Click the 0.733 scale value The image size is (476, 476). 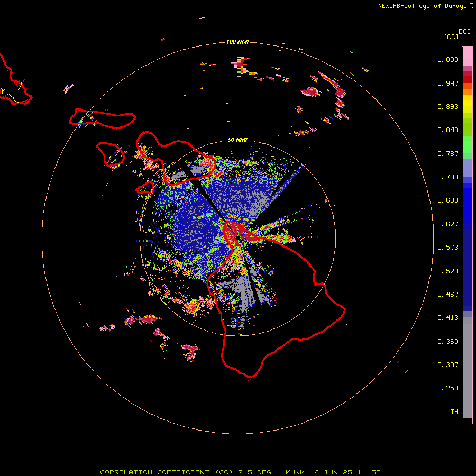tap(448, 177)
